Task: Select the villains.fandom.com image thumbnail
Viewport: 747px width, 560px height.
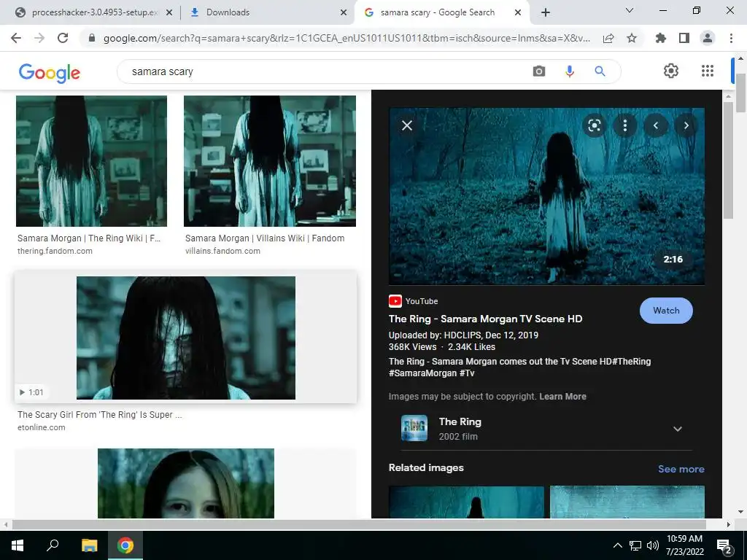Action: [x=270, y=161]
